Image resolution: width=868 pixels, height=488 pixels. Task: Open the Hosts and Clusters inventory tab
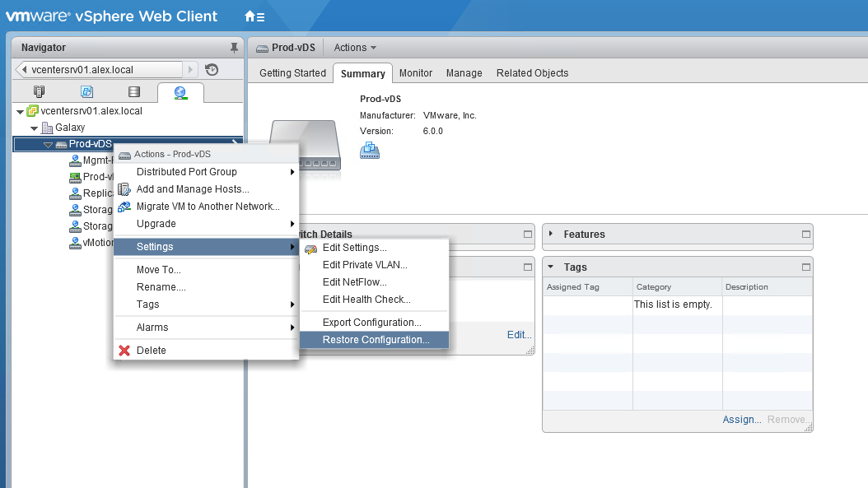pos(39,92)
